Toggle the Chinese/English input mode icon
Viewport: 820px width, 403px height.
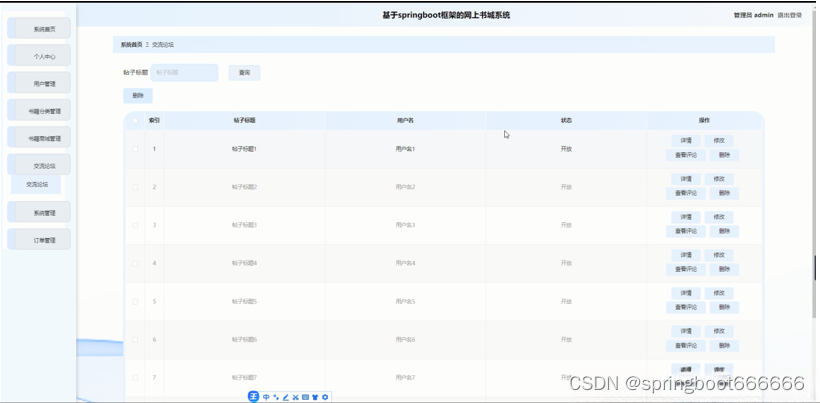pyautogui.click(x=266, y=397)
